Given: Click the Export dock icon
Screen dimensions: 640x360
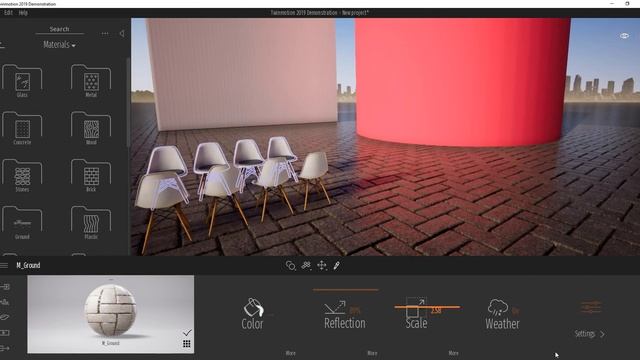Looking at the screenshot, I should (5, 348).
